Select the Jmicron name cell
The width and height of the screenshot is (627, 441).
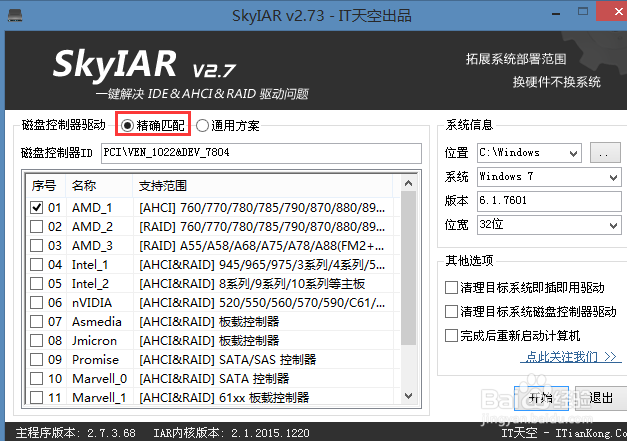94,341
